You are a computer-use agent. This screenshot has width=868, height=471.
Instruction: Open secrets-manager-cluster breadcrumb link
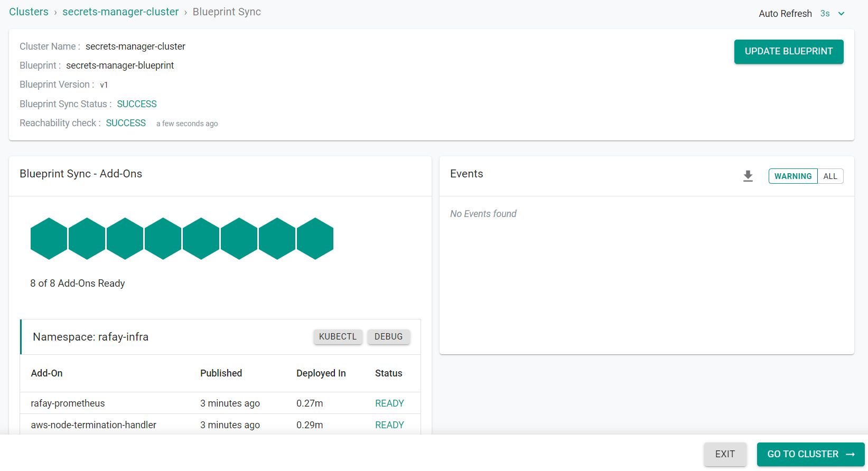pyautogui.click(x=120, y=12)
